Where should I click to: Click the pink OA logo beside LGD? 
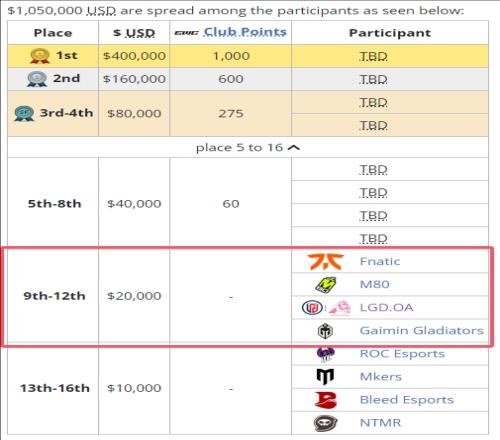pos(340,308)
